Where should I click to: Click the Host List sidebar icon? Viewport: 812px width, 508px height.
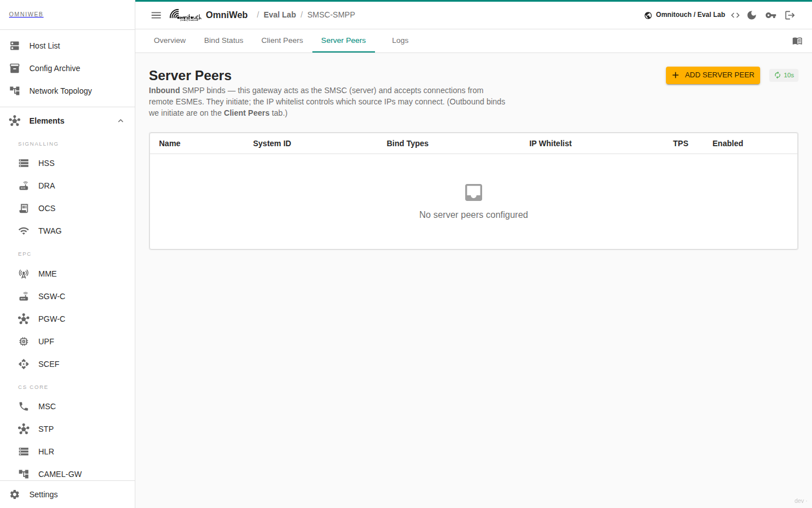coord(15,46)
